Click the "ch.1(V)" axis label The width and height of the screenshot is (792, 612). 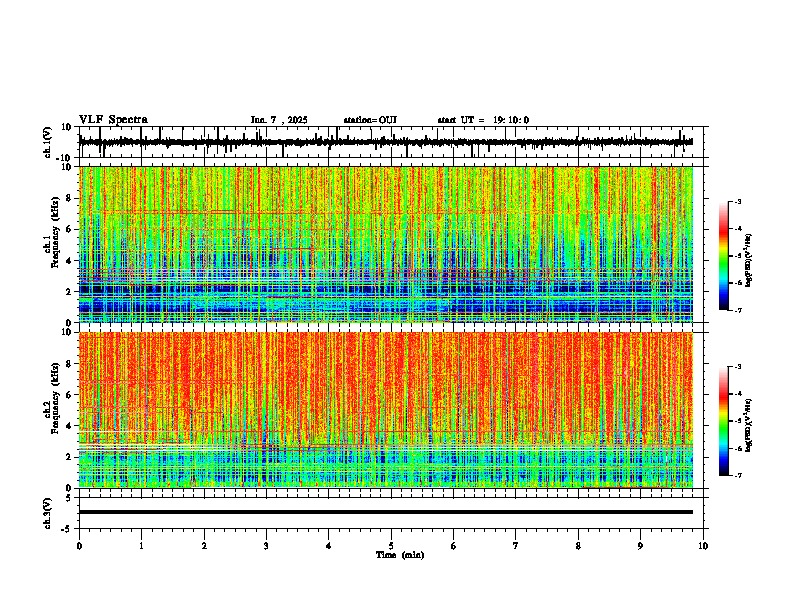click(48, 142)
